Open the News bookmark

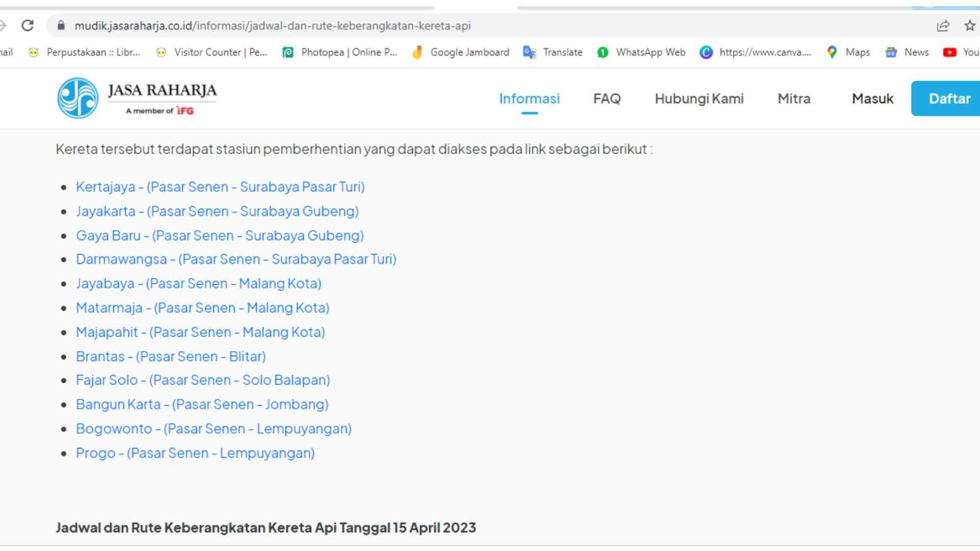click(907, 52)
